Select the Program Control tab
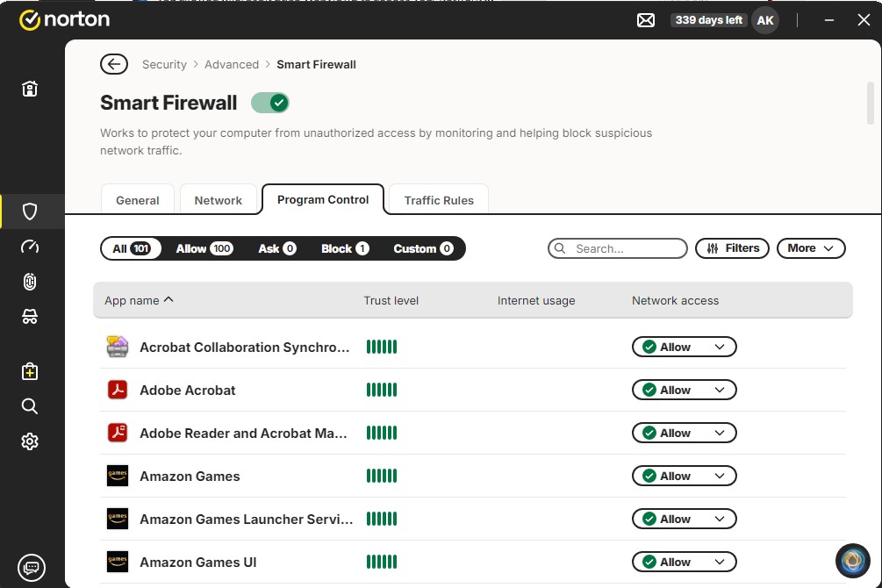 (x=323, y=200)
